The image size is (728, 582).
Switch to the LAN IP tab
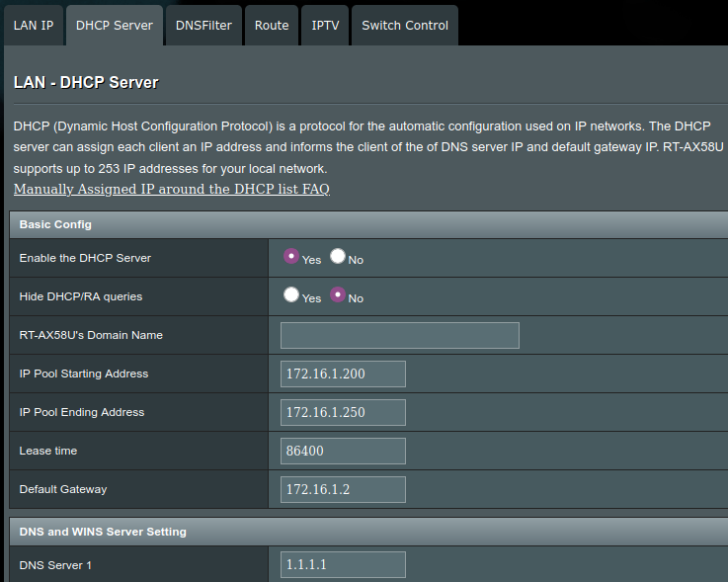tap(34, 26)
